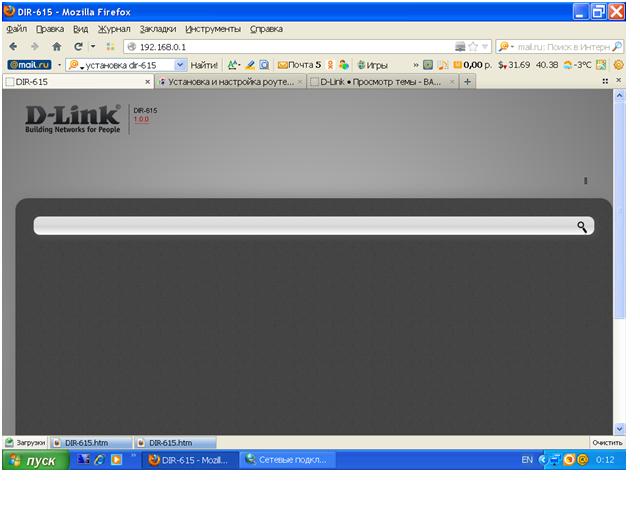The height and width of the screenshot is (512, 640).
Task: Run search with the magnifier in mail.ru box
Action: 617,47
